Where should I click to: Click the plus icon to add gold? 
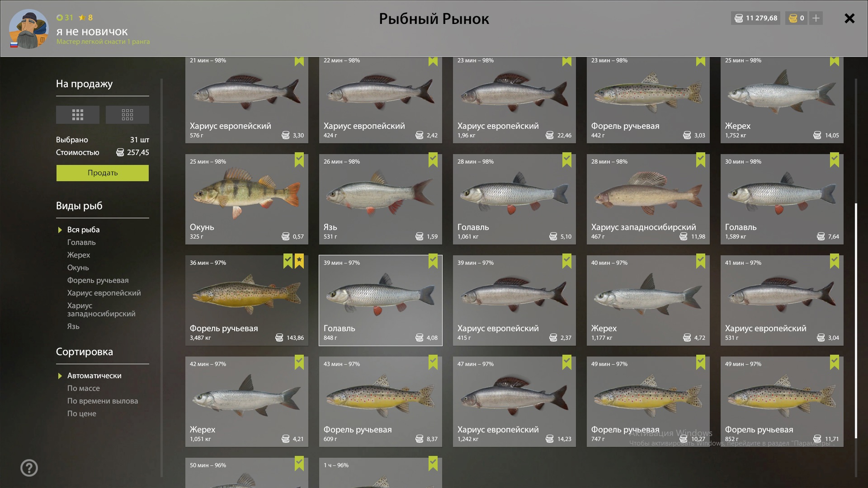pyautogui.click(x=816, y=18)
